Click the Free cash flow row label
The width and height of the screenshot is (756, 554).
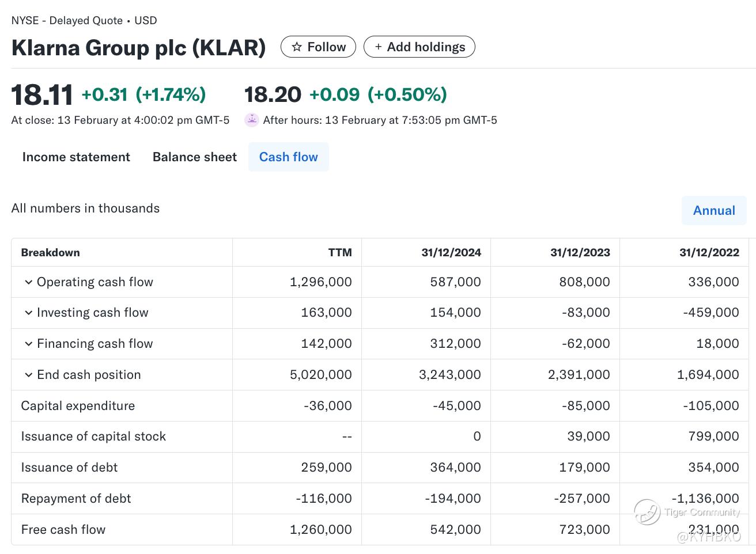(63, 530)
